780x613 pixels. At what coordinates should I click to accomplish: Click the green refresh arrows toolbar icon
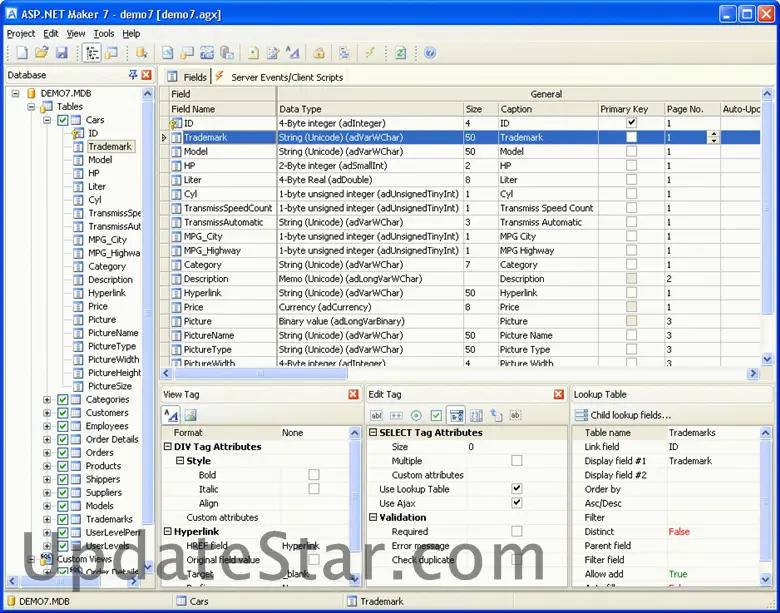click(x=400, y=52)
